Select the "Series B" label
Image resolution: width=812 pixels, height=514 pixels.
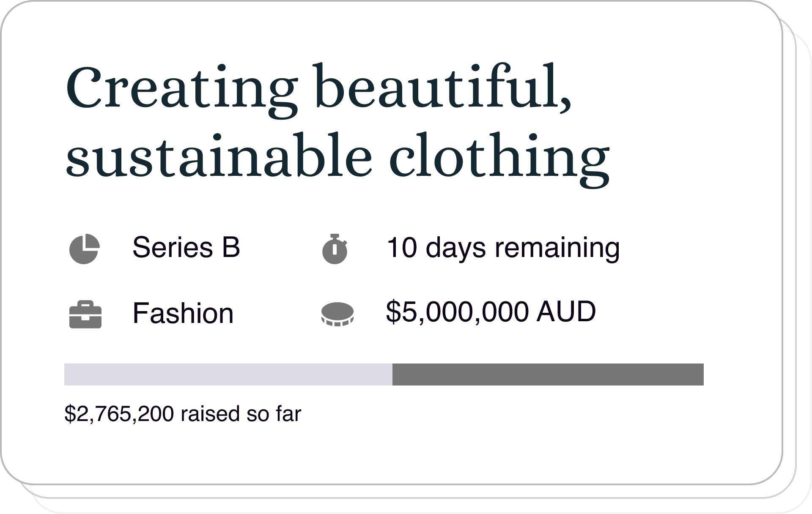point(186,247)
